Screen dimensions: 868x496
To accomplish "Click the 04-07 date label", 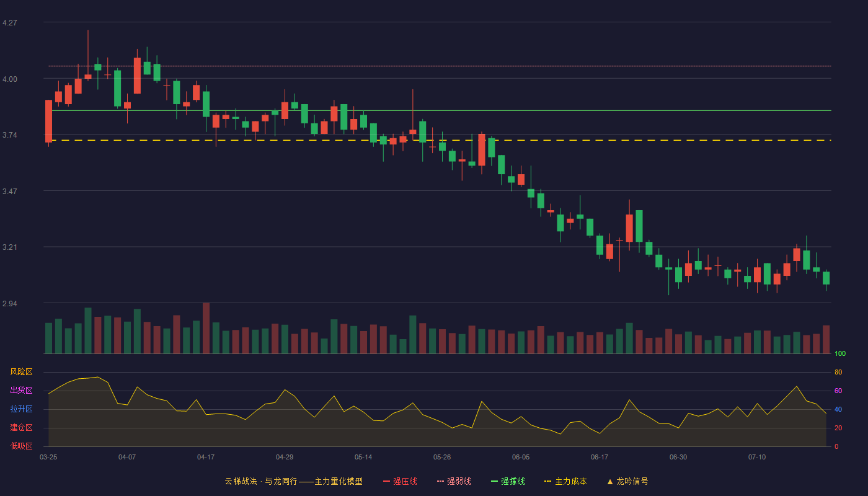I will tap(127, 457).
